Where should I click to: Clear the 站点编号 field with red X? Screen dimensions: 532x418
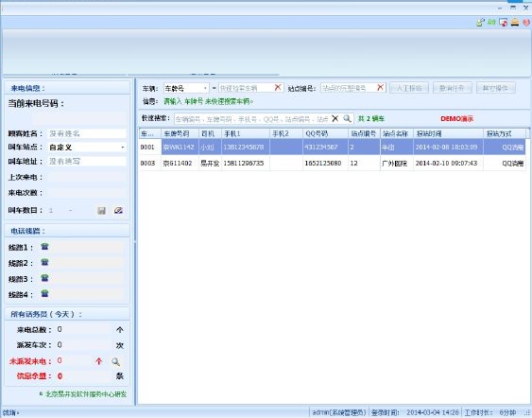click(381, 88)
